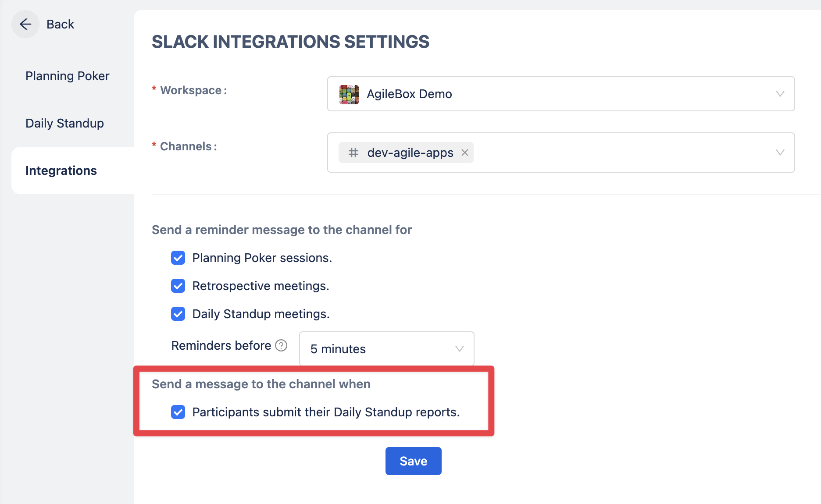
Task: Click the Planning Poker sessions label text
Action: click(x=262, y=258)
